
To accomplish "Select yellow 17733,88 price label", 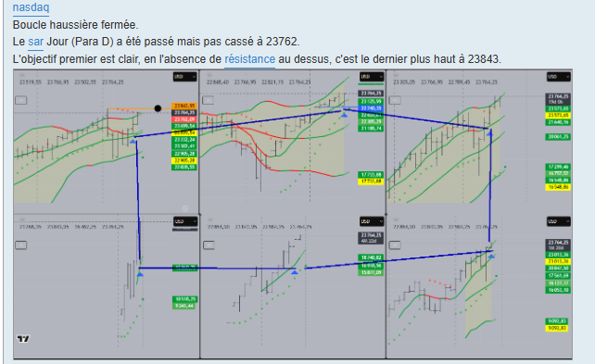I will coord(371,182).
